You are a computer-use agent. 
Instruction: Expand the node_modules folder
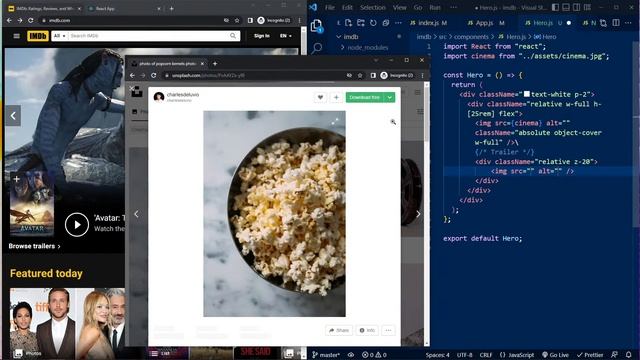click(x=342, y=47)
